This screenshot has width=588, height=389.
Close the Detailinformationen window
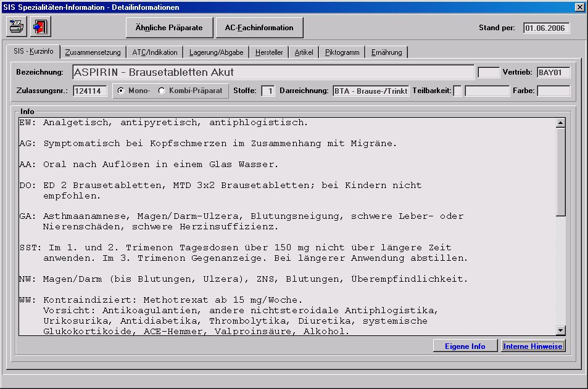point(579,7)
